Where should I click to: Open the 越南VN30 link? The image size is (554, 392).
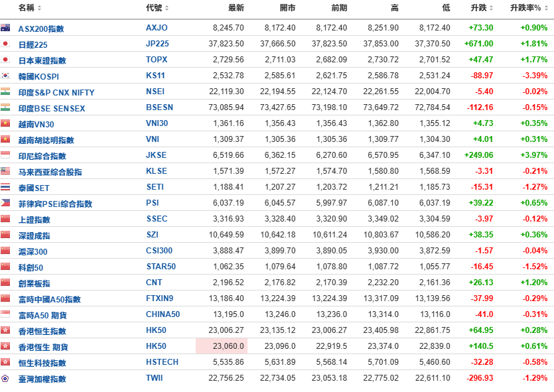coord(36,124)
